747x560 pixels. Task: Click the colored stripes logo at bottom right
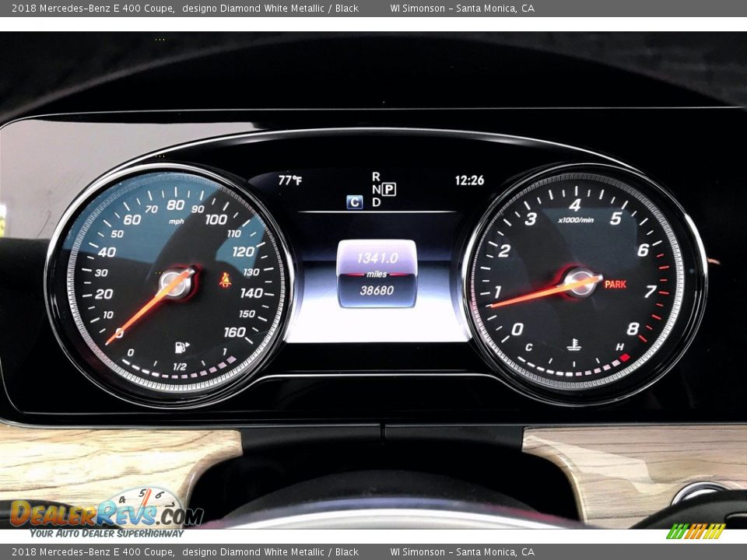pos(696,531)
